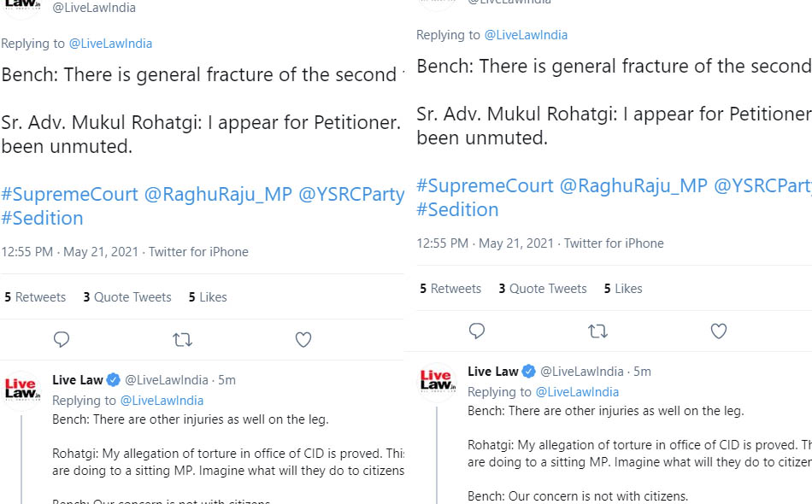Viewport: 812px width, 504px height.
Task: Like the left tweet with the heart icon
Action: click(303, 339)
